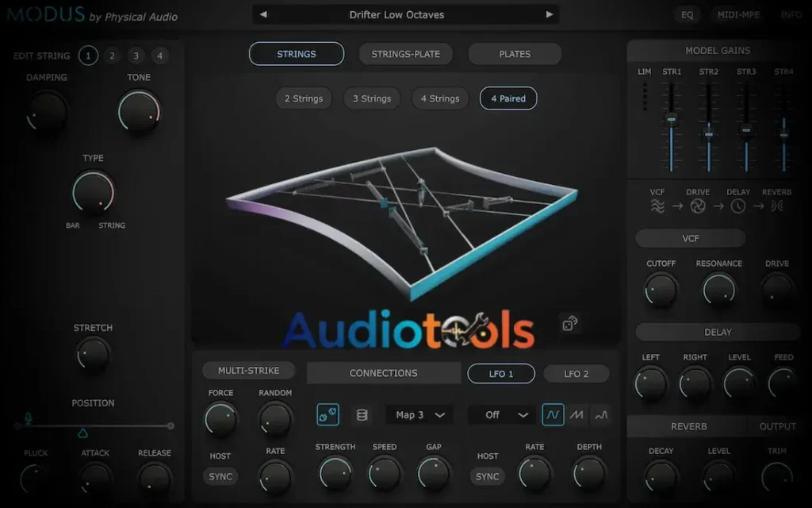Select the 4 Paired configuration
Screen dimensions: 812x508
508,98
